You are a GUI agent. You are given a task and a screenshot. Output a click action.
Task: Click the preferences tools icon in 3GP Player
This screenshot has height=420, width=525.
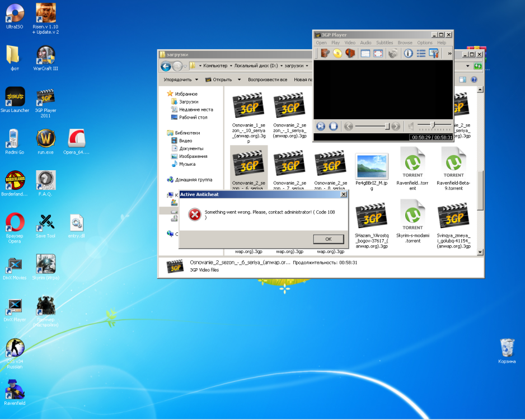coord(434,53)
